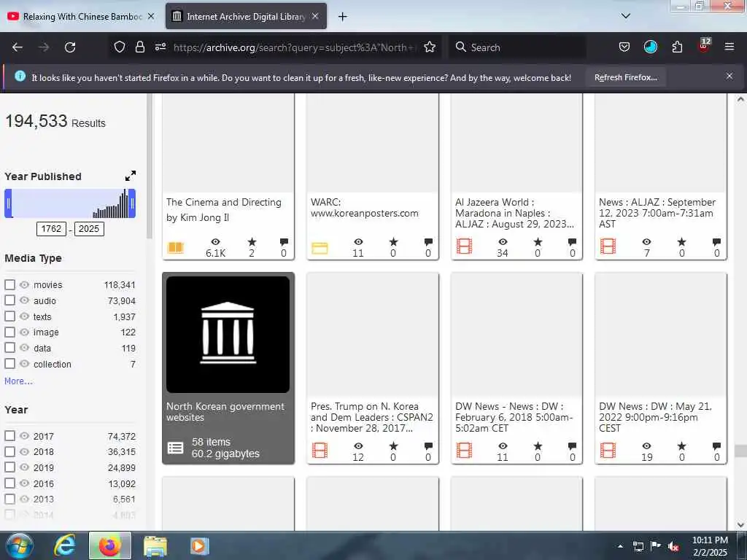Open Windows Explorer folder in taskbar
747x560 pixels.
pyautogui.click(x=155, y=546)
